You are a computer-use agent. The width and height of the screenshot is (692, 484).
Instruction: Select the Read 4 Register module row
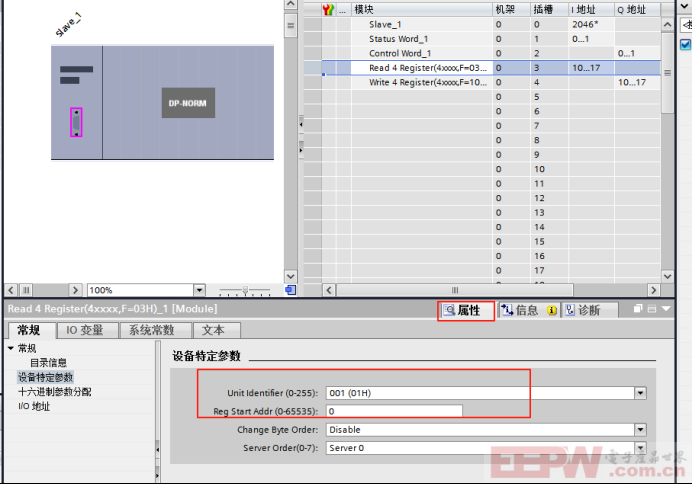click(x=491, y=68)
